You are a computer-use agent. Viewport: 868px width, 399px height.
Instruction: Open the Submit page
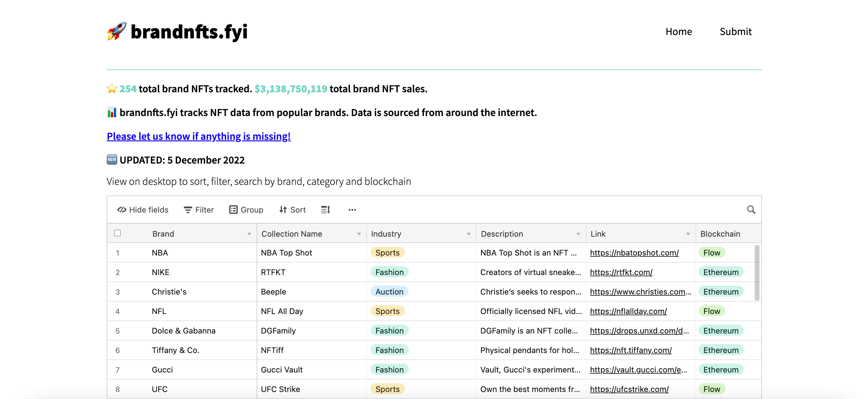click(736, 31)
